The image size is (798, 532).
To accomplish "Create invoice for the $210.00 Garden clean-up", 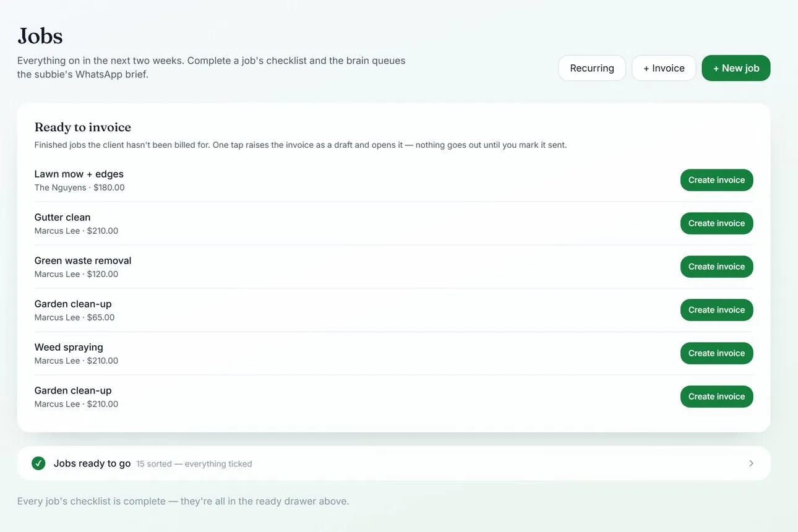I will point(716,397).
